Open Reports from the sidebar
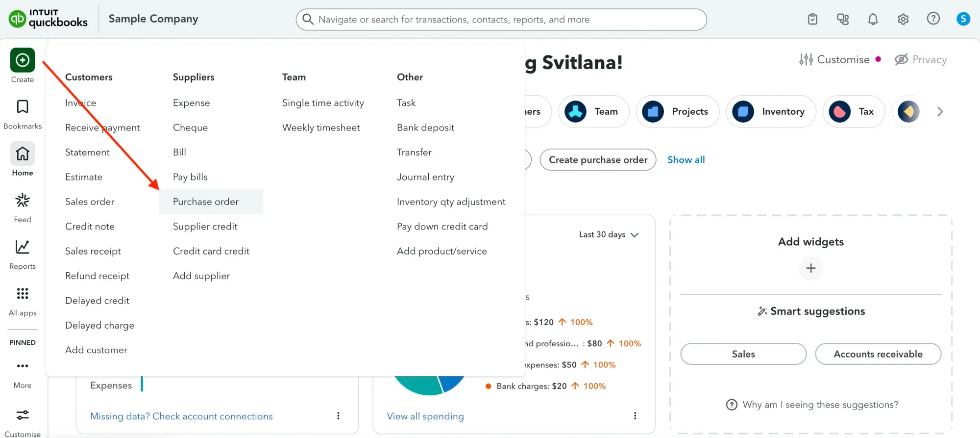This screenshot has width=980, height=438. (23, 247)
